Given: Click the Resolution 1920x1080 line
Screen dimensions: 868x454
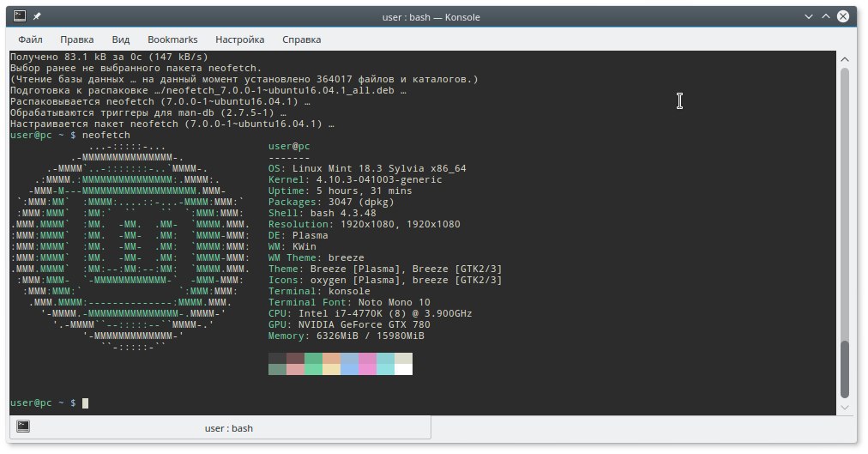Looking at the screenshot, I should point(365,224).
